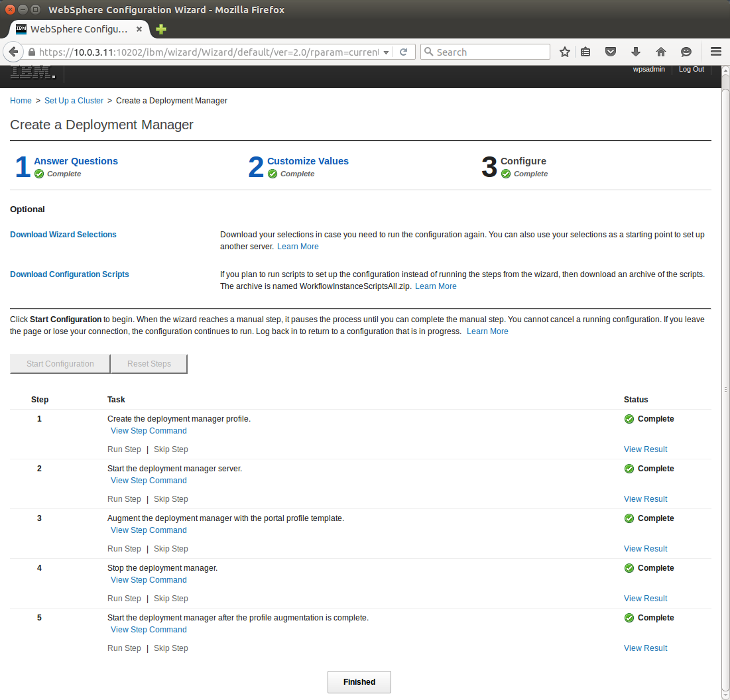This screenshot has width=730, height=700.
Task: Click Skip Step for step 3
Action: click(171, 549)
